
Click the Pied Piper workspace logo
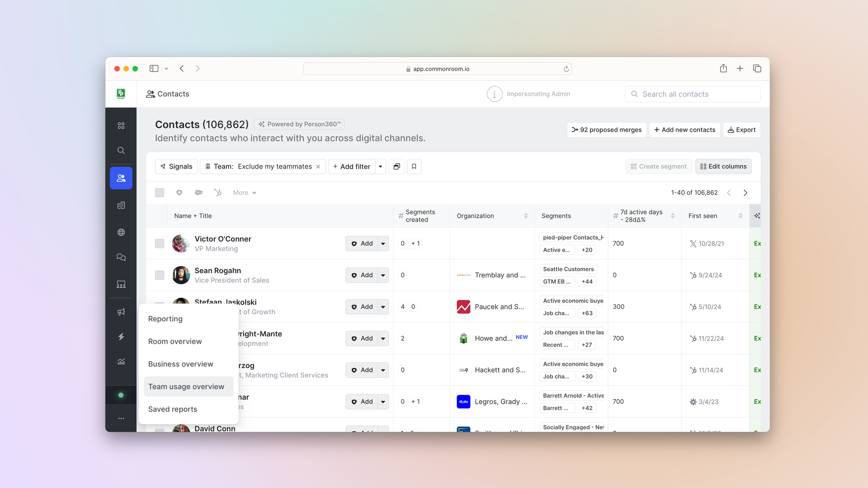121,94
